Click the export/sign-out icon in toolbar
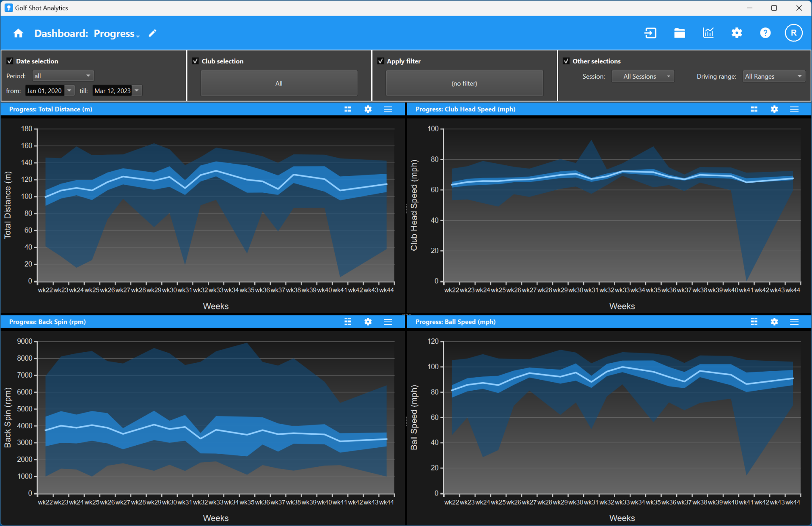The width and height of the screenshot is (812, 526). 650,33
